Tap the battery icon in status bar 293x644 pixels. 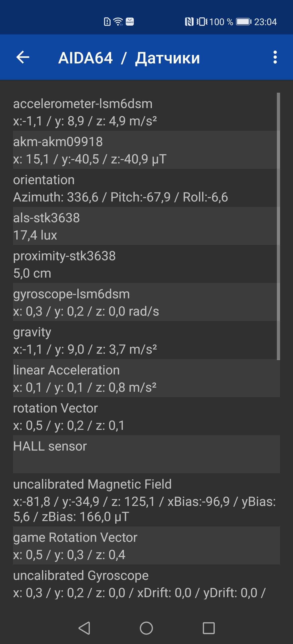tap(243, 22)
